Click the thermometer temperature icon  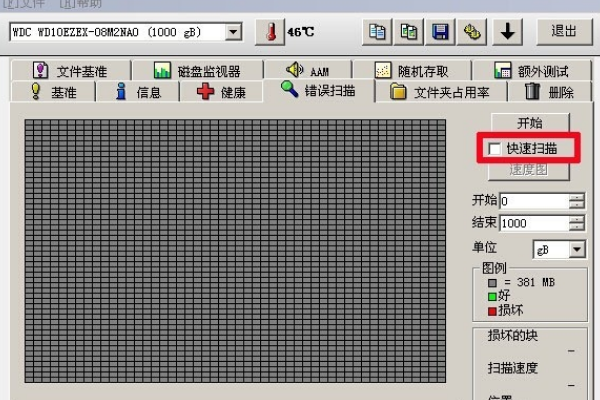pyautogui.click(x=270, y=32)
